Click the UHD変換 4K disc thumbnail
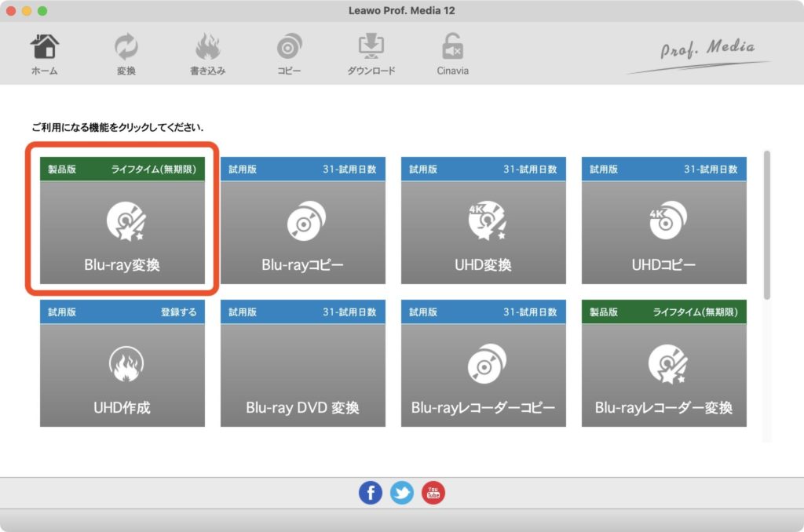Image resolution: width=804 pixels, height=532 pixels. [x=483, y=218]
